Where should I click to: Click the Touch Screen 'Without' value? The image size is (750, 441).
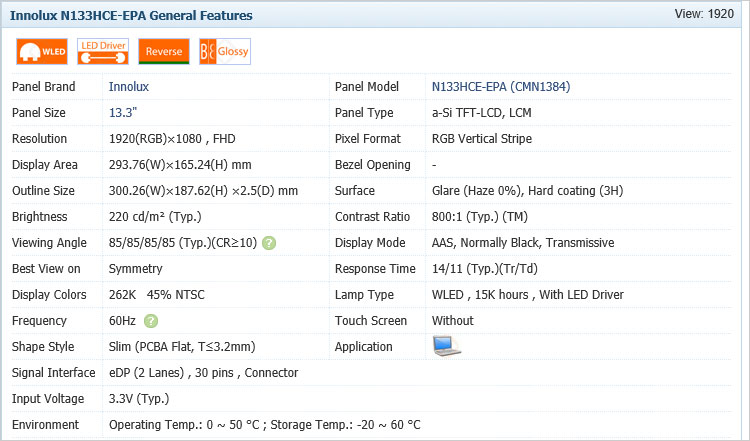[453, 321]
